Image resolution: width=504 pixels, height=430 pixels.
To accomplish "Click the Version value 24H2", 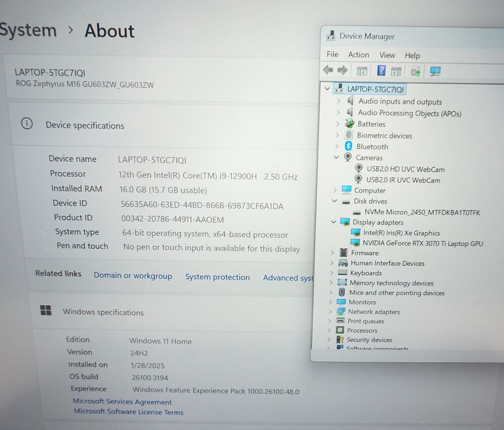I will click(139, 353).
